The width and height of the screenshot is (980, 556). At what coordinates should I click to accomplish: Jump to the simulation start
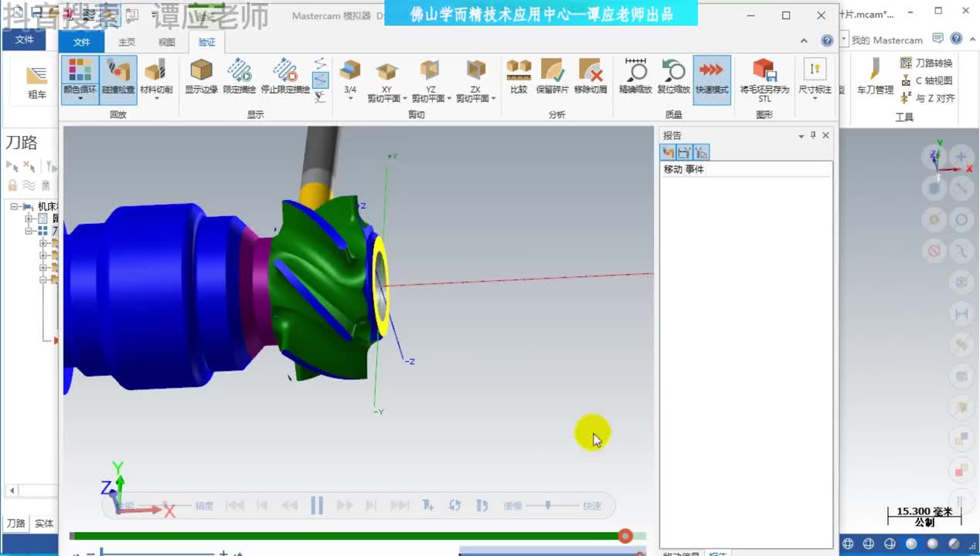[235, 506]
